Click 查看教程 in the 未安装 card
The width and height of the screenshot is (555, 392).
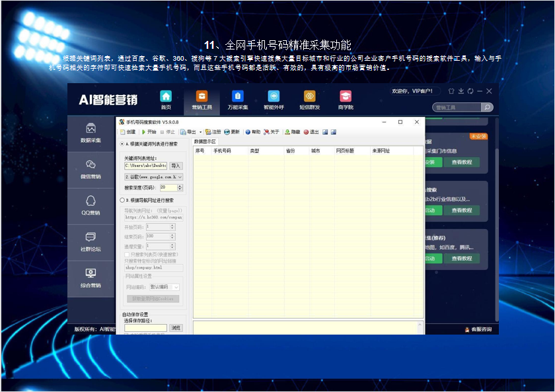(x=462, y=162)
